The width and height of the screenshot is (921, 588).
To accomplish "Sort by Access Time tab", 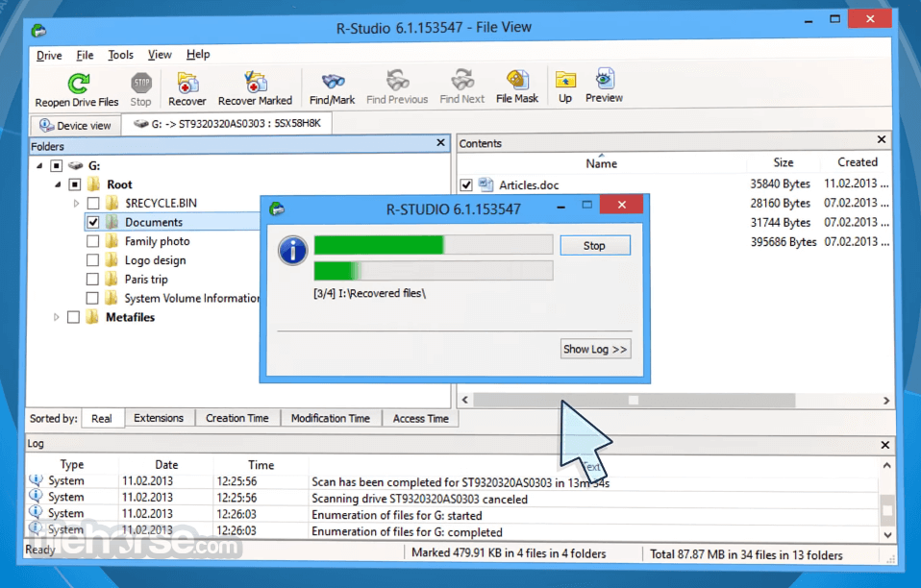I will coord(420,418).
